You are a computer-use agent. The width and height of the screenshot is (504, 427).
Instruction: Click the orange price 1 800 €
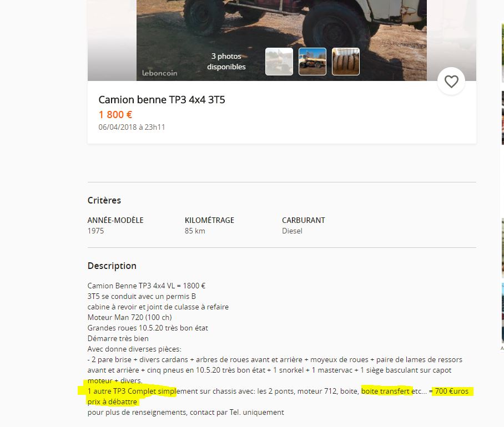click(115, 115)
